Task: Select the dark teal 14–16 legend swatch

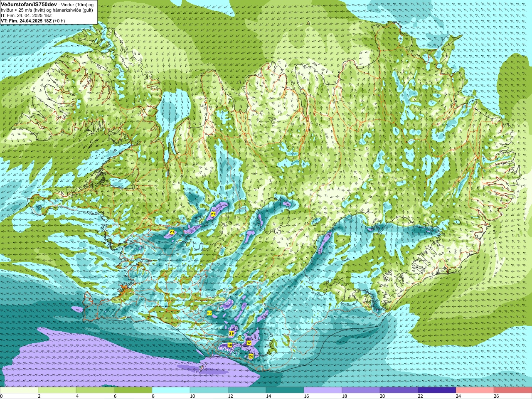Action: tap(285, 390)
